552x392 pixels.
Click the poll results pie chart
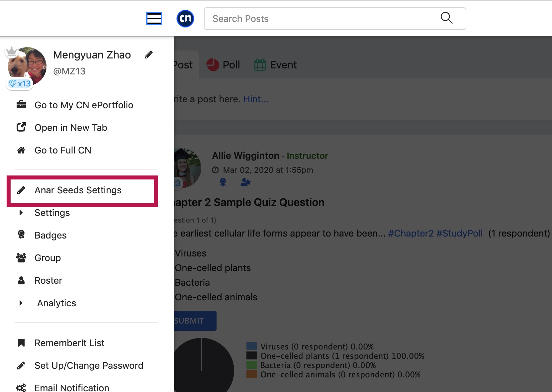204,365
